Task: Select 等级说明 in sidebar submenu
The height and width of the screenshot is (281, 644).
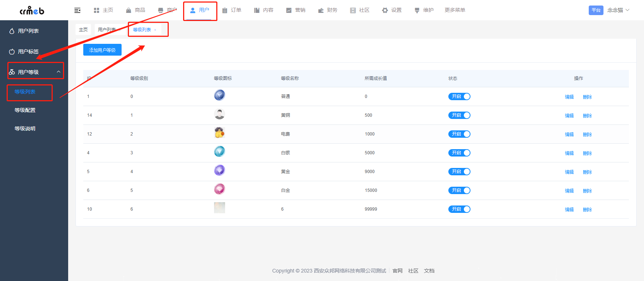Action: point(25,129)
